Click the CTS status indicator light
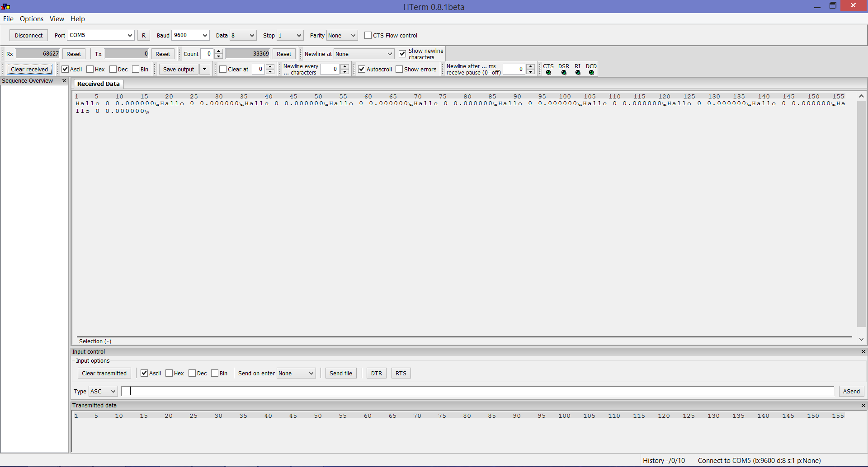The height and width of the screenshot is (467, 868). coord(548,73)
